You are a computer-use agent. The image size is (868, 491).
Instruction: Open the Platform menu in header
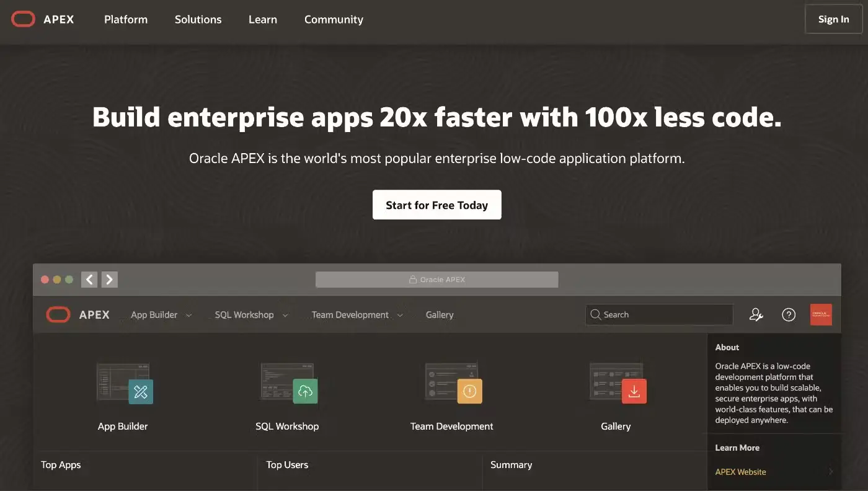(126, 19)
